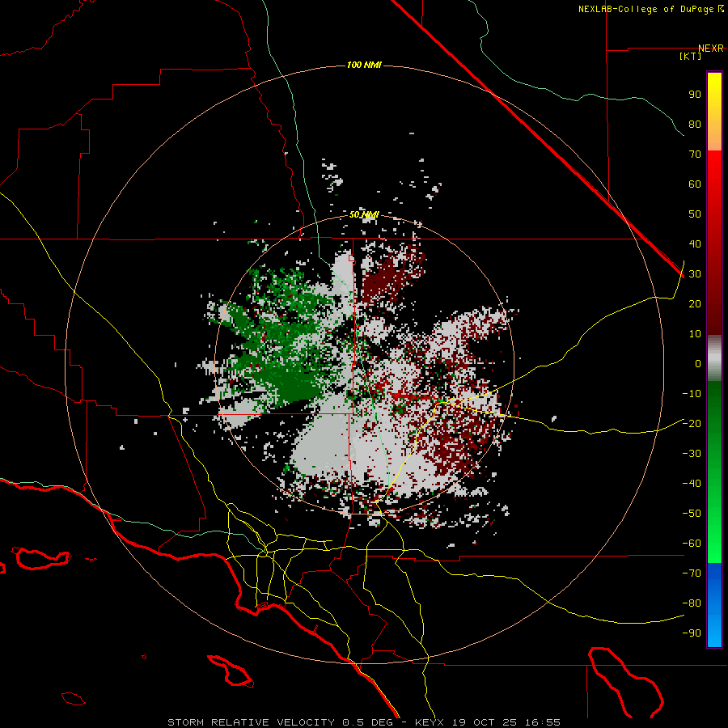The width and height of the screenshot is (728, 728).
Task: Click the positive 80 scale value
Action: pyautogui.click(x=695, y=125)
